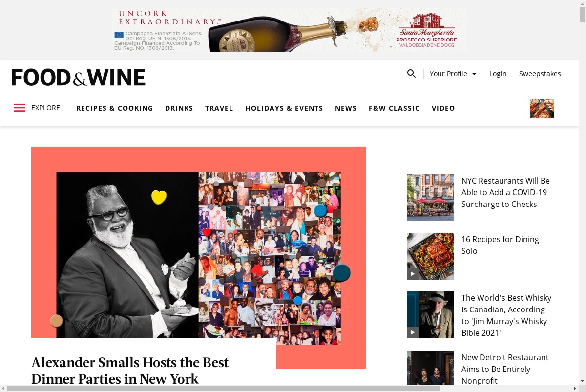Open the search magnifier icon

(x=412, y=74)
